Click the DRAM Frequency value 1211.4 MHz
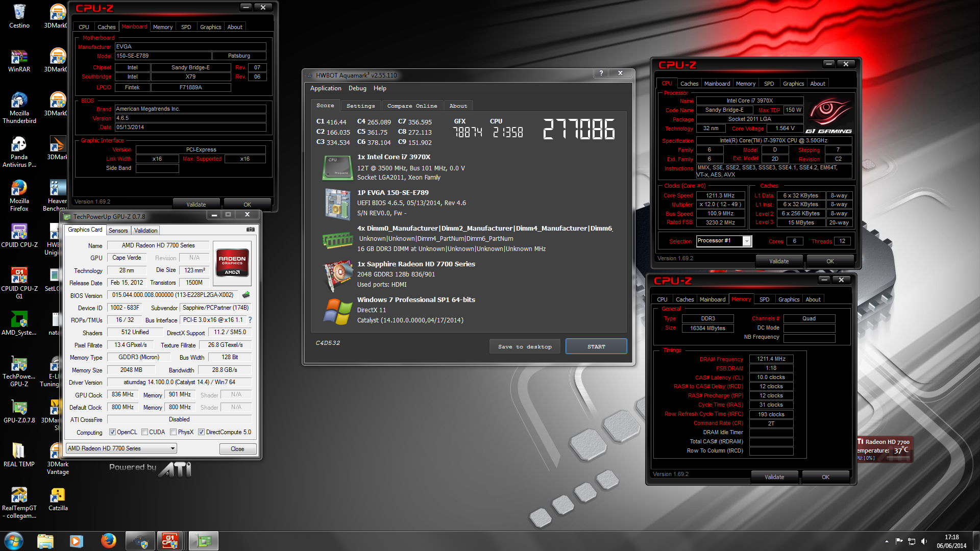The width and height of the screenshot is (980, 551). point(771,359)
